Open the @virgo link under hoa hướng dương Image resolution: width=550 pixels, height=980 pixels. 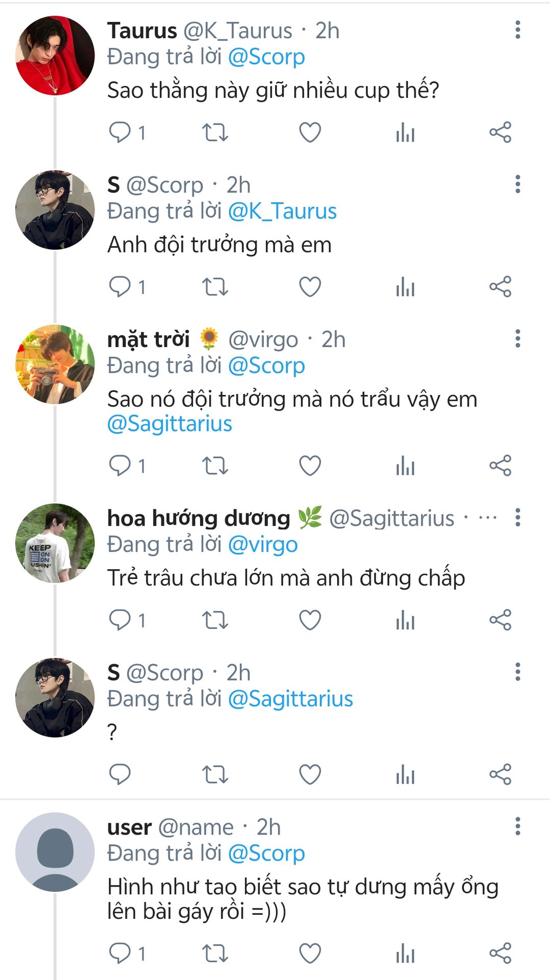[263, 545]
